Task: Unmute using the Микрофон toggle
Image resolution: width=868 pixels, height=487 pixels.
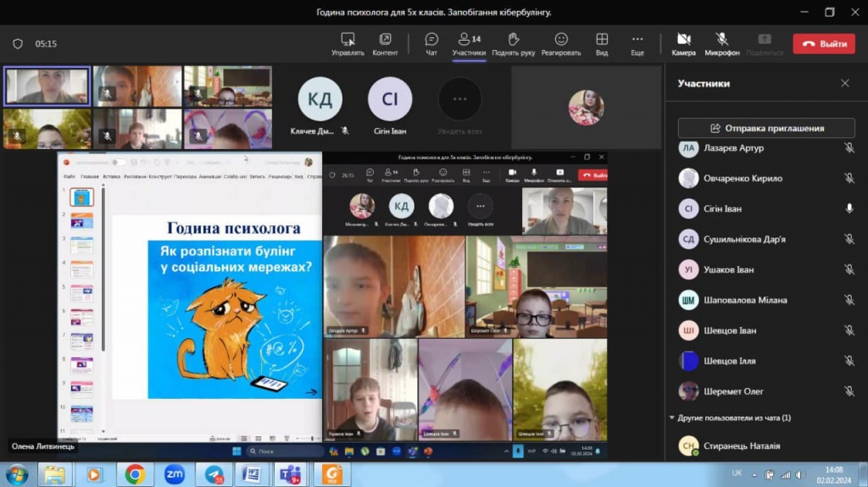Action: click(x=722, y=40)
